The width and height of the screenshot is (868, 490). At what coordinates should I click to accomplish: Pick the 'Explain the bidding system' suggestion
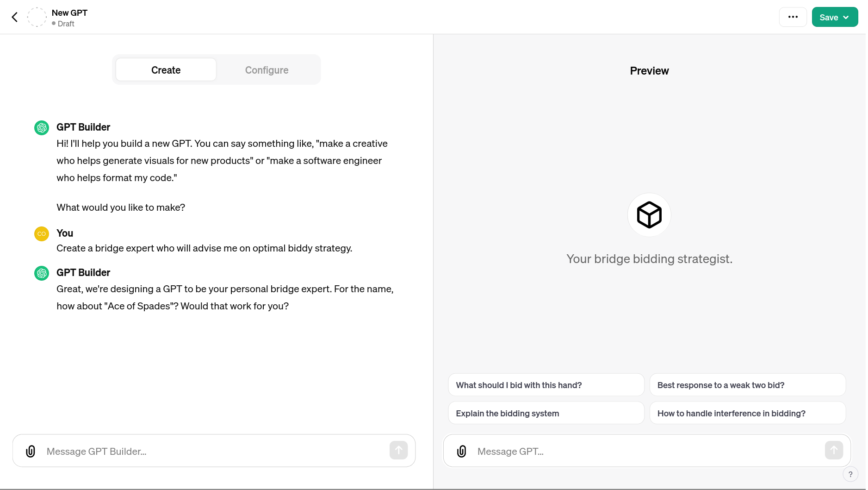click(546, 413)
